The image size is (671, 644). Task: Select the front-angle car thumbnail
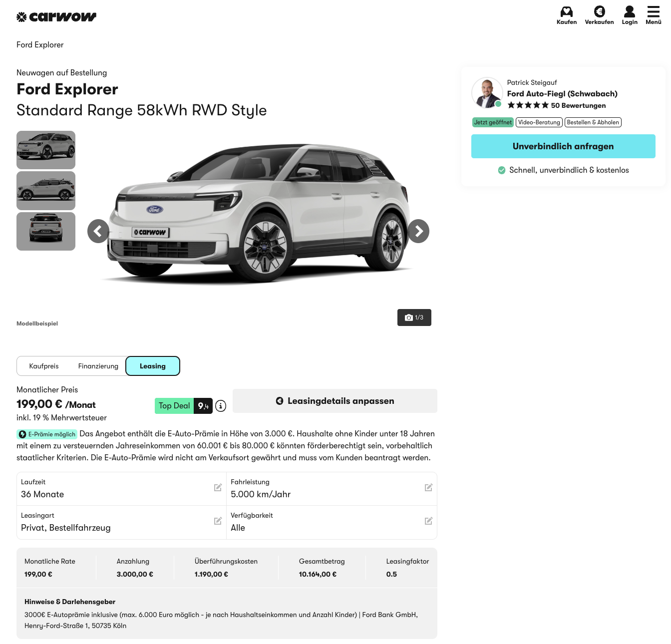tap(46, 150)
